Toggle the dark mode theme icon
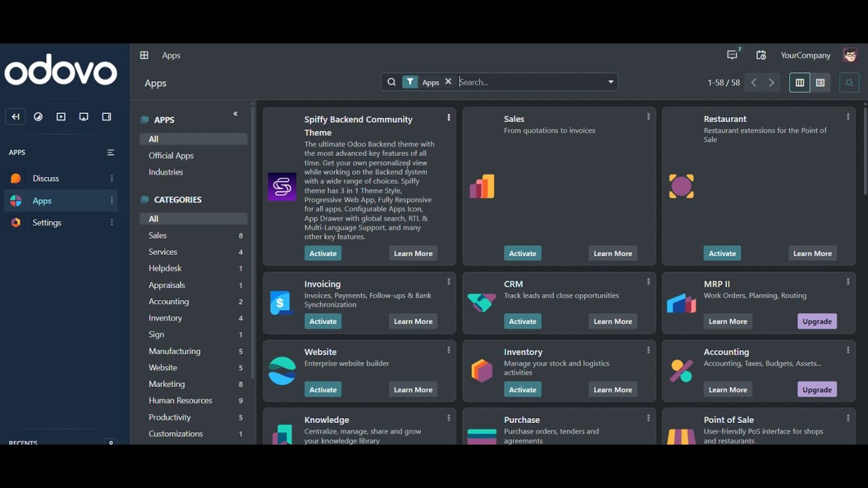The height and width of the screenshot is (488, 868). pos(39,117)
